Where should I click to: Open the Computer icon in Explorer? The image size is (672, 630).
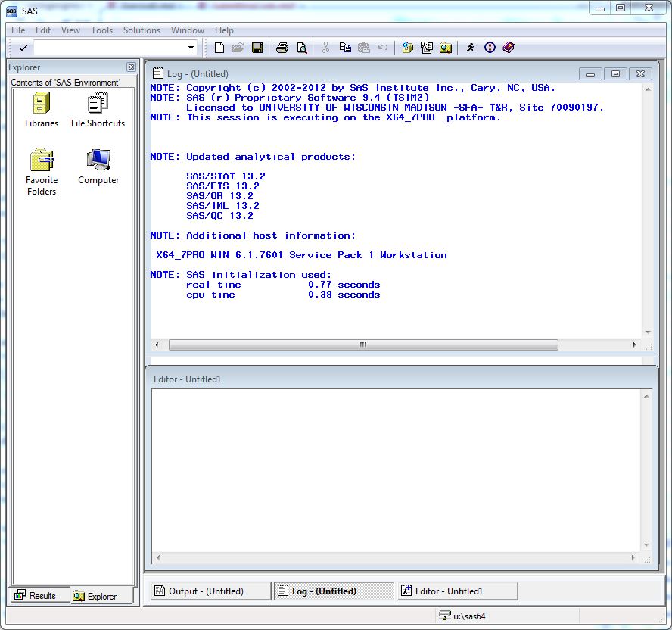click(x=98, y=161)
